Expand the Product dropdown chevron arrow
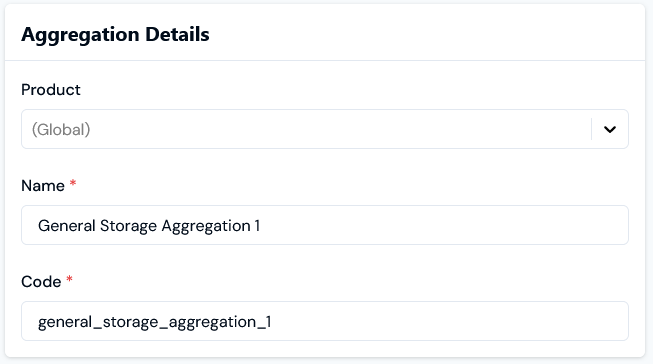653x364 pixels. pyautogui.click(x=610, y=130)
